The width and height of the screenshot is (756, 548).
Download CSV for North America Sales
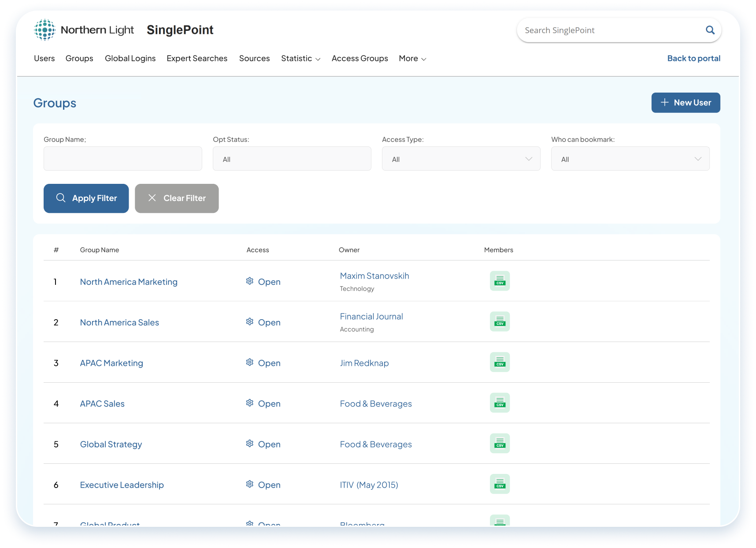tap(500, 321)
